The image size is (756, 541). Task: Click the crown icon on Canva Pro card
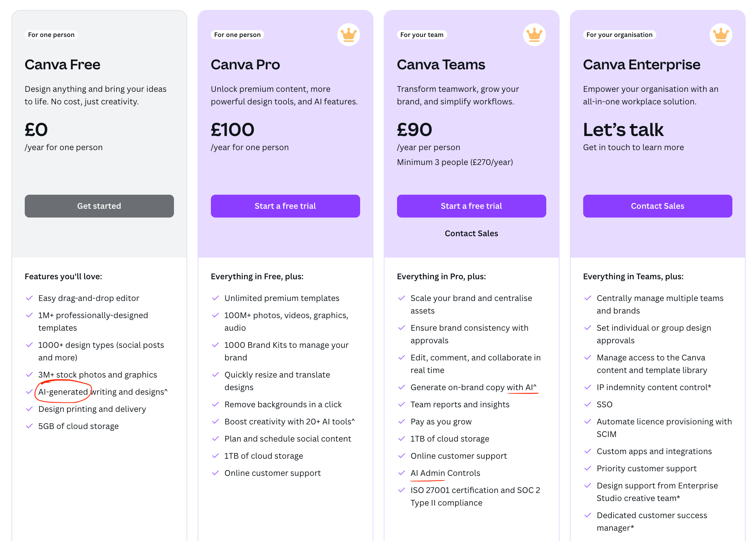(x=348, y=35)
